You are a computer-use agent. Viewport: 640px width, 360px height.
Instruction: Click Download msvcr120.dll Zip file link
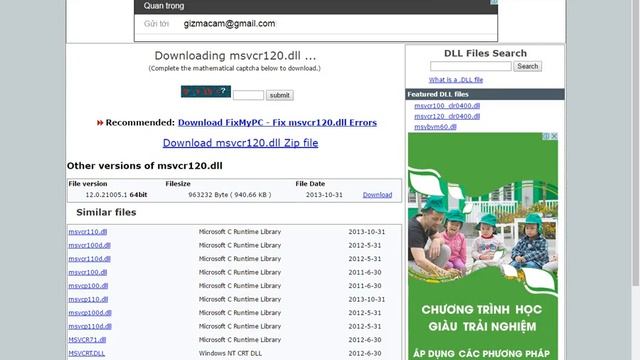pyautogui.click(x=240, y=143)
